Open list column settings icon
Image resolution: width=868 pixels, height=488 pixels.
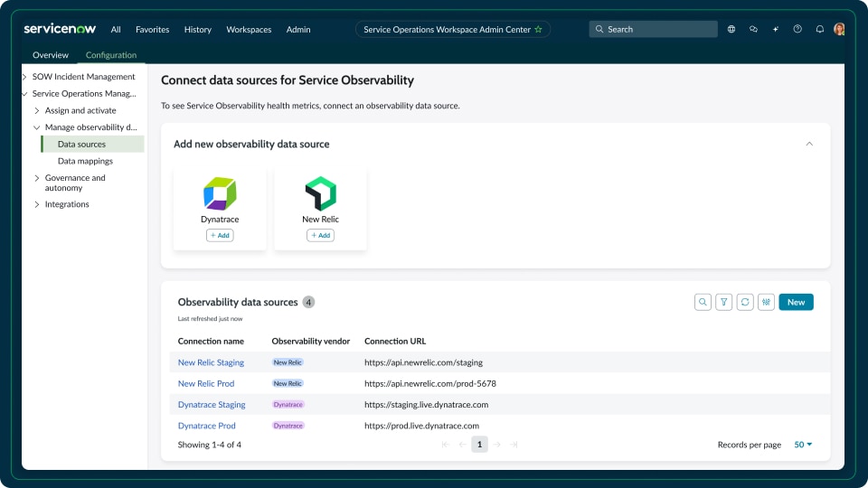click(x=766, y=302)
